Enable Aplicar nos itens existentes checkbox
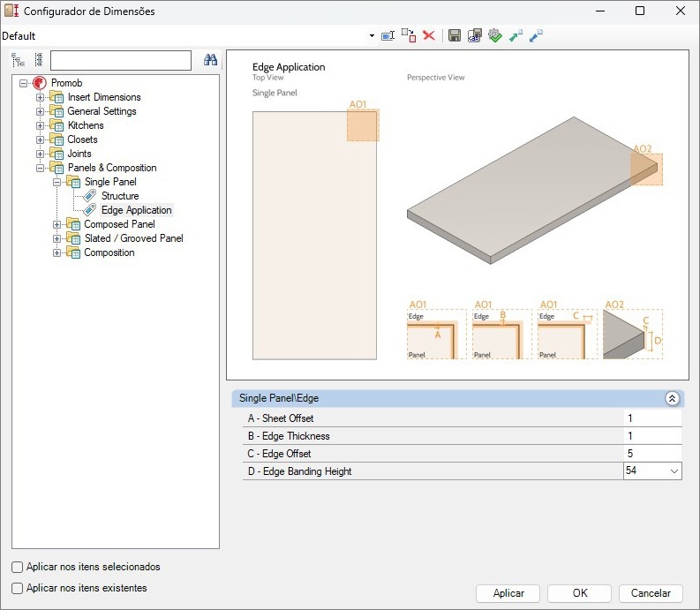The height and width of the screenshot is (610, 700). tap(18, 588)
